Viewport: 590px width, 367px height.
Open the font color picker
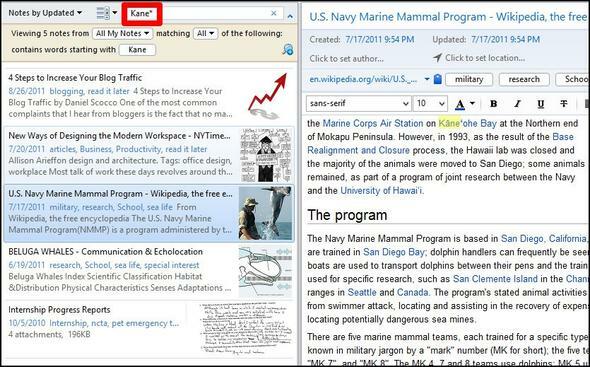click(465, 104)
